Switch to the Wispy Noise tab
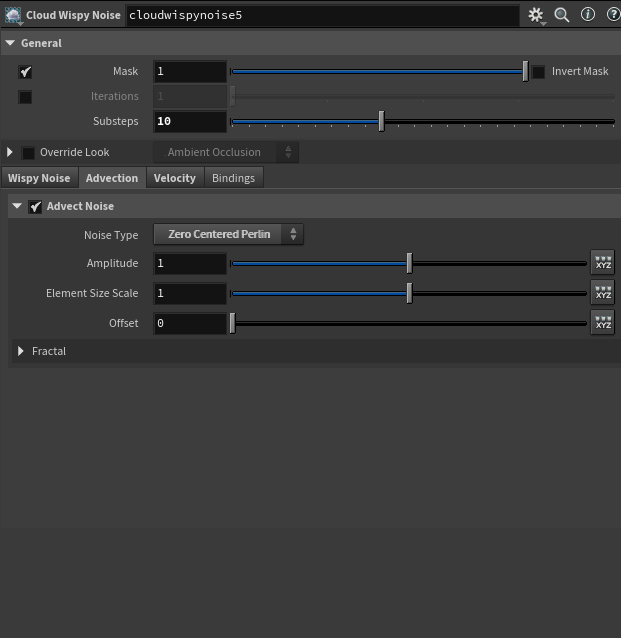Screen dimensions: 621x638 (x=39, y=178)
